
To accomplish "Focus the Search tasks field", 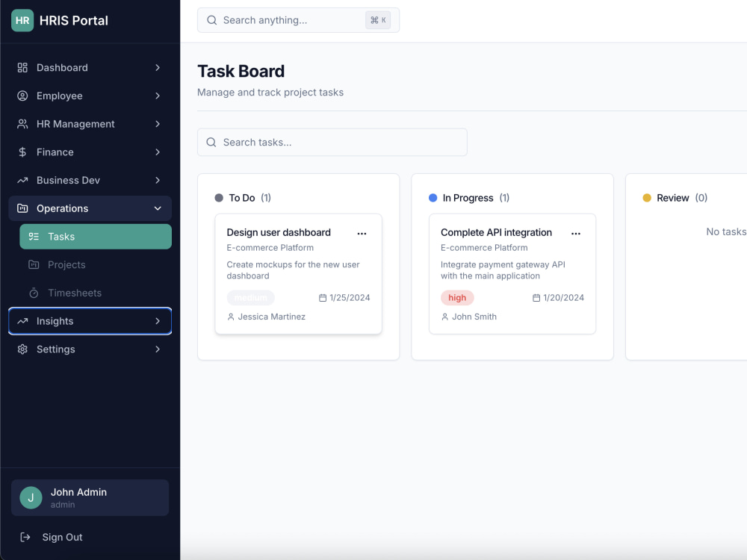I will coord(332,143).
